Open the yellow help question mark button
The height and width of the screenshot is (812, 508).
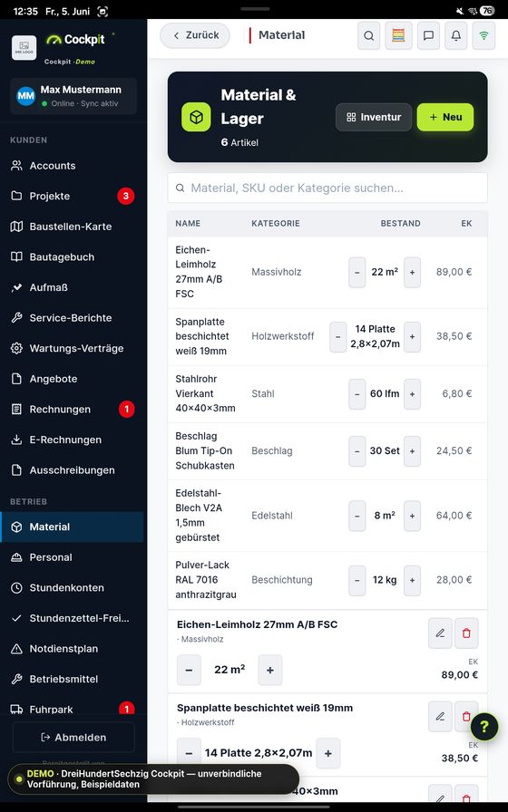click(x=484, y=727)
